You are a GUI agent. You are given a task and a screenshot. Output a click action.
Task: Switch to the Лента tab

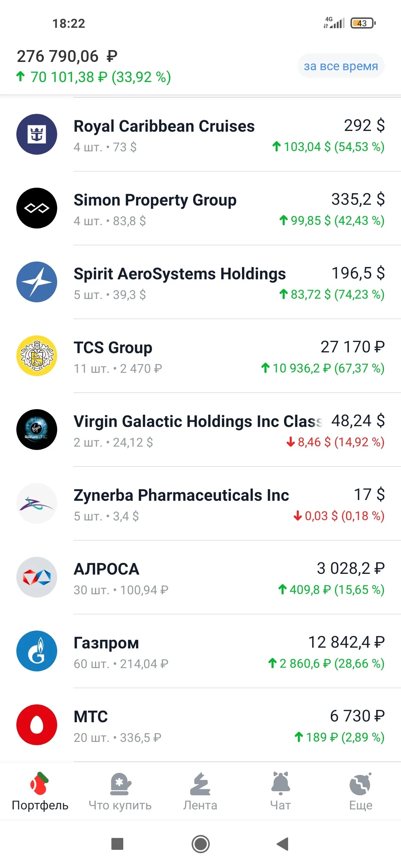(x=200, y=792)
